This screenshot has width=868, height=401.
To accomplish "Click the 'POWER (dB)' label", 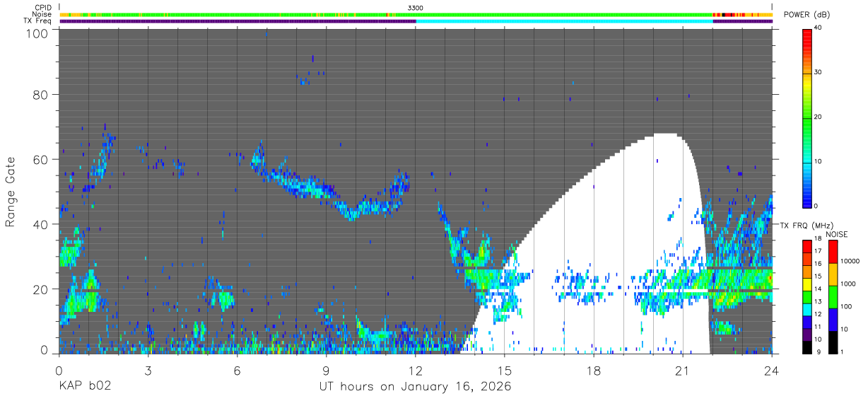I will coord(807,15).
